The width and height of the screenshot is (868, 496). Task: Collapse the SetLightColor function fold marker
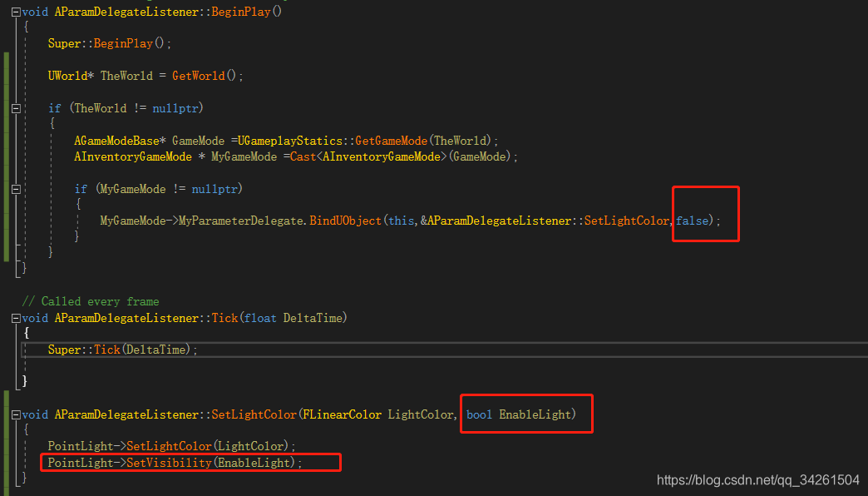16,414
